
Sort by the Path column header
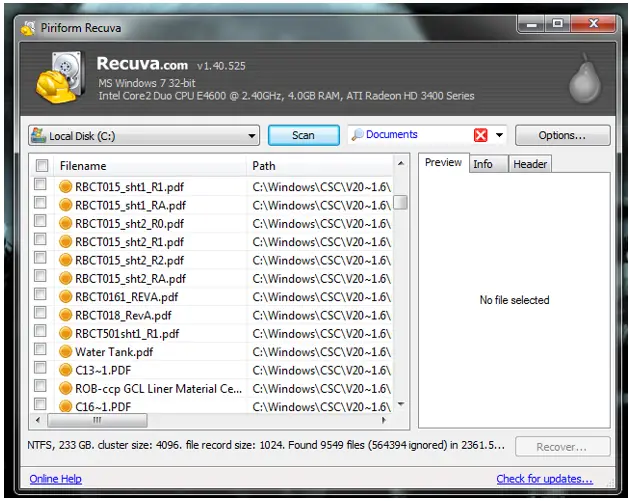pyautogui.click(x=320, y=166)
